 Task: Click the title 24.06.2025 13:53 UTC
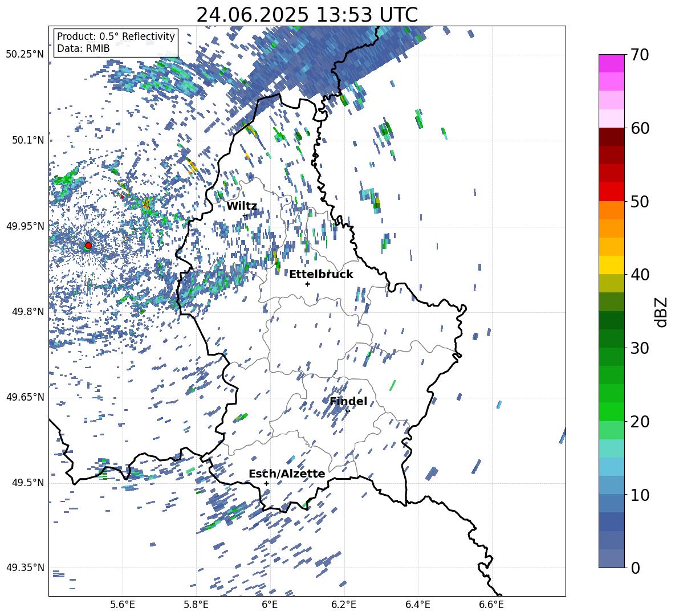[307, 15]
